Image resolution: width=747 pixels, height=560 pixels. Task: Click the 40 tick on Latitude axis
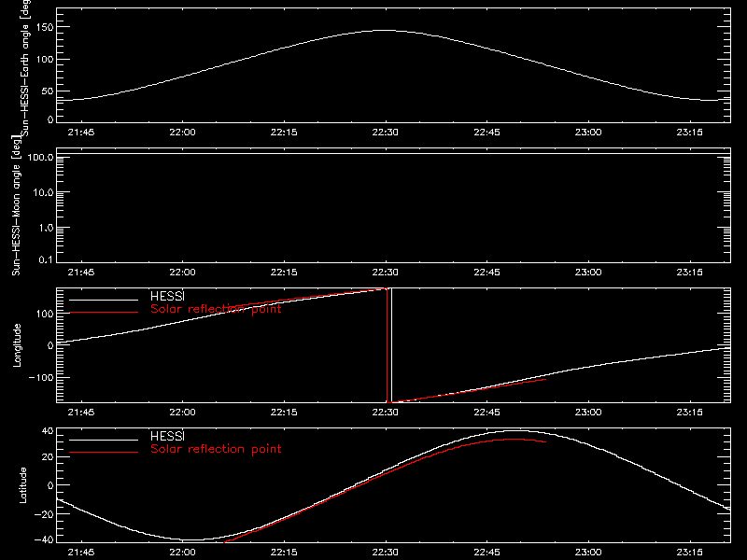point(48,431)
